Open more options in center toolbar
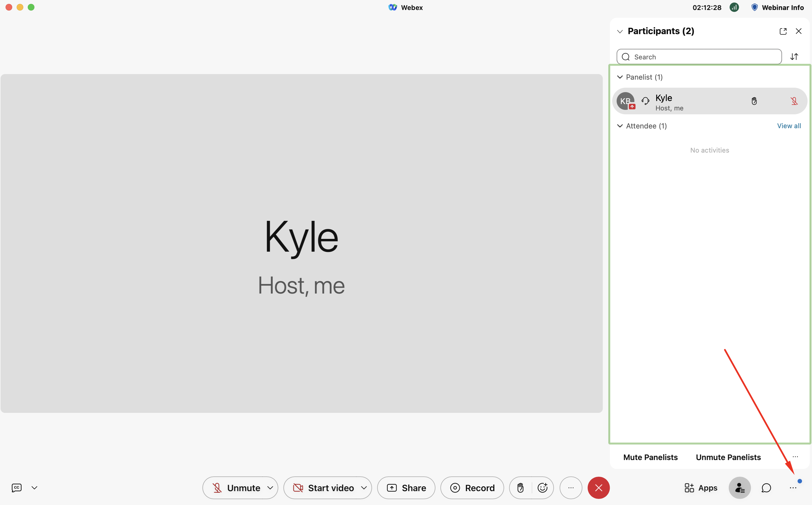Screen dimensions: 812x505 click(x=571, y=488)
